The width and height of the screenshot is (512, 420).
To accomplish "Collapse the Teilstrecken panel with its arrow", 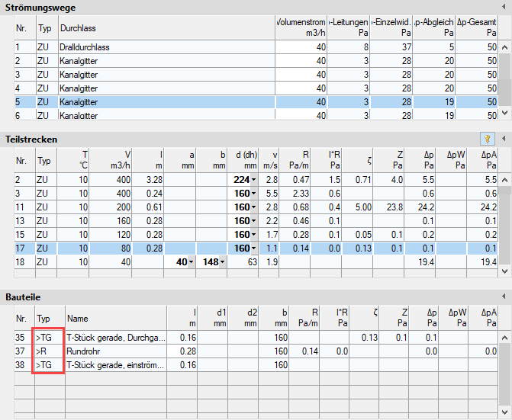I will (504, 139).
